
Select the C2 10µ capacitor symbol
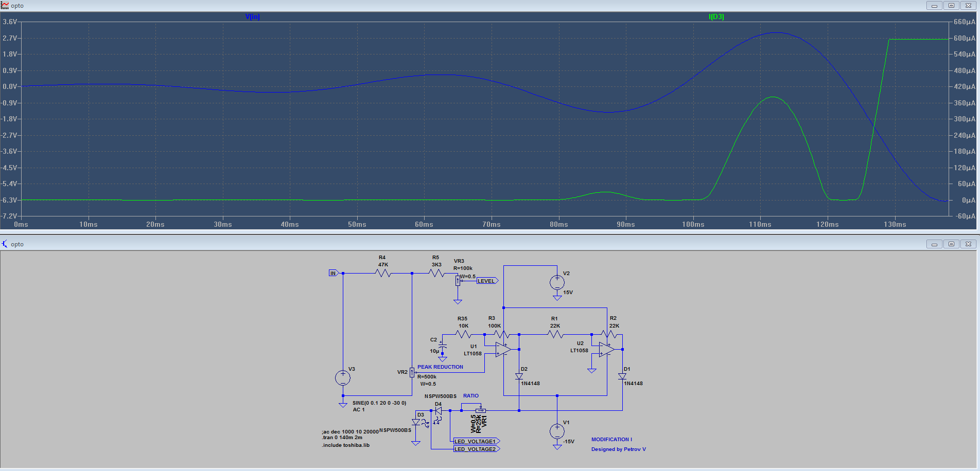point(442,346)
